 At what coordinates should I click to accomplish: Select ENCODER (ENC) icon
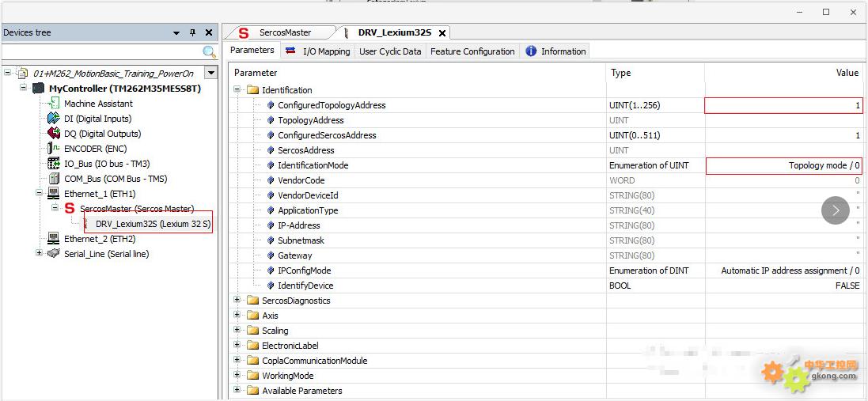54,148
